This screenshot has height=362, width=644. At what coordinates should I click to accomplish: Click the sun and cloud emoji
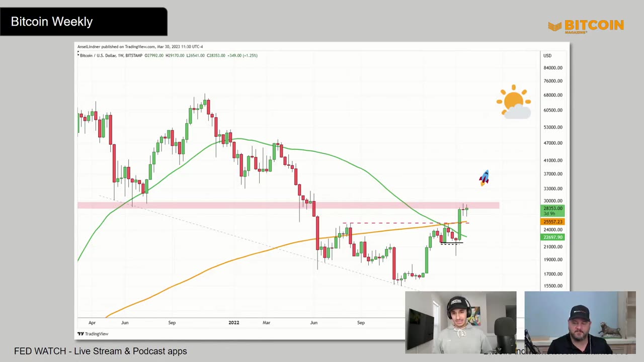514,102
